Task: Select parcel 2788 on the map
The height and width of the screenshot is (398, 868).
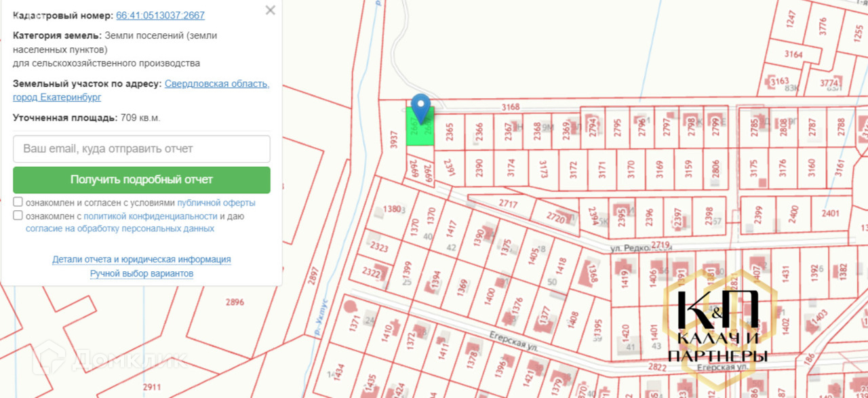Action: 841,127
